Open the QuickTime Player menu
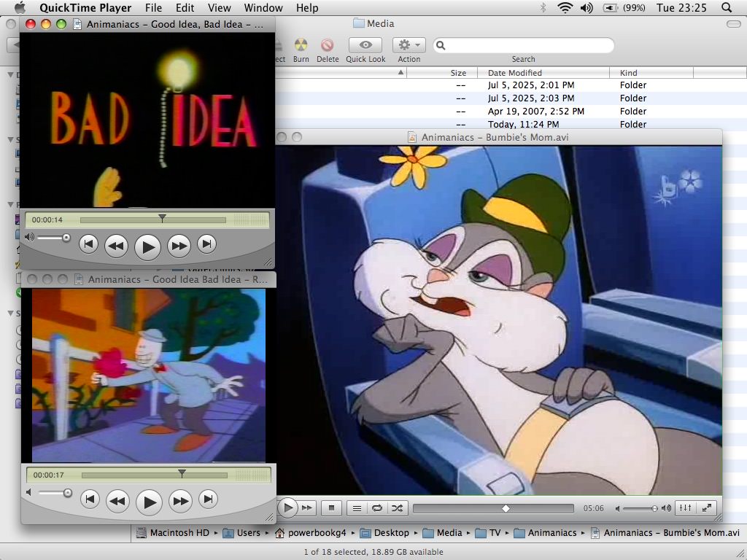The image size is (747, 560). pyautogui.click(x=85, y=7)
